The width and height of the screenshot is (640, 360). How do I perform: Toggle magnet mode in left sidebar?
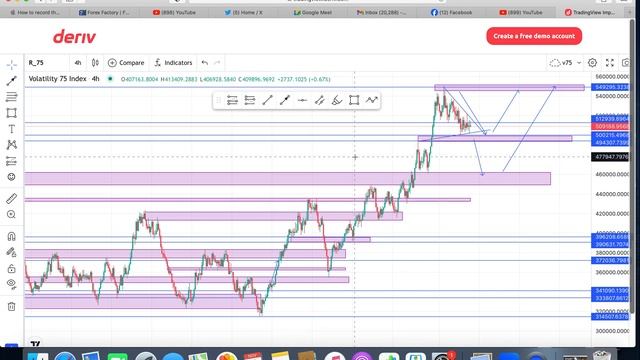click(x=11, y=236)
